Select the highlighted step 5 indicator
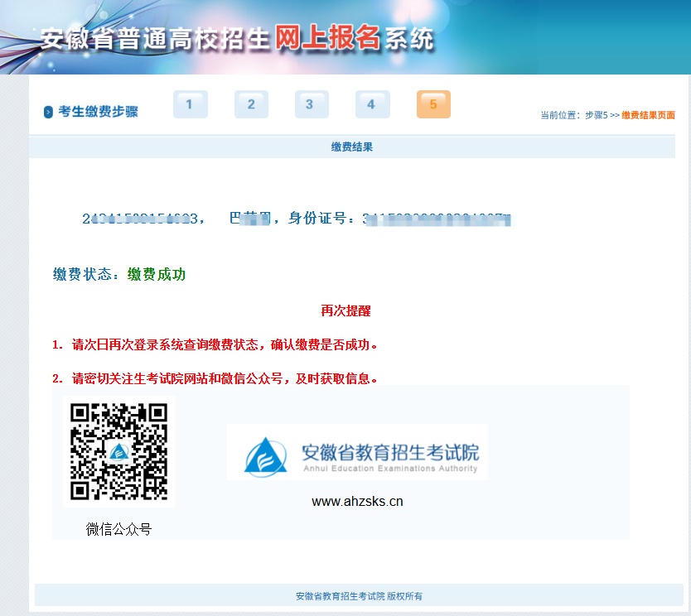Viewport: 691px width, 616px height. click(433, 103)
